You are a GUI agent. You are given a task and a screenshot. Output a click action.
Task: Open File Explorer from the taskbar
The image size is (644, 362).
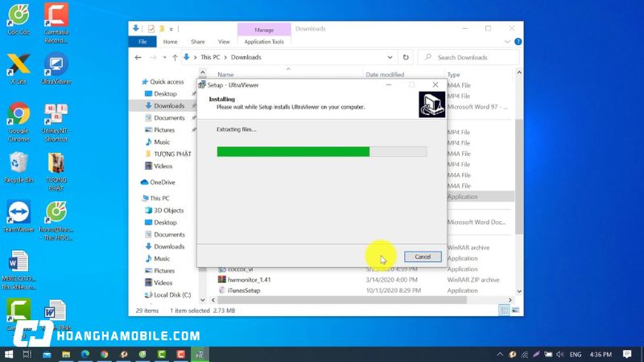(66, 354)
